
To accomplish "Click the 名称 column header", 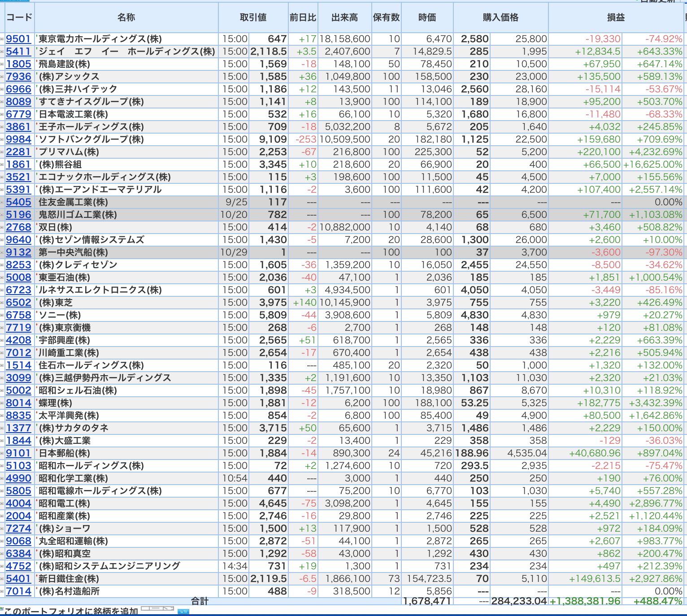I will pyautogui.click(x=126, y=17).
